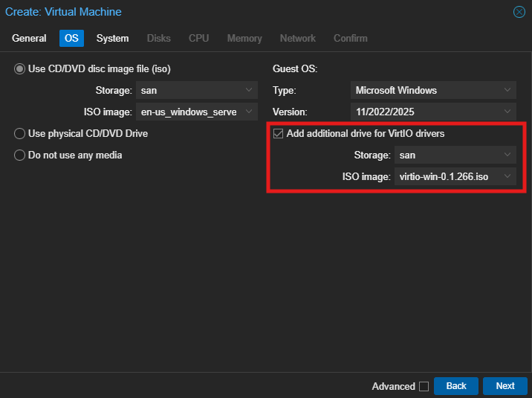Expand the virtio-win-0.1.266.iso image dropdown
The image size is (532, 398).
click(507, 176)
